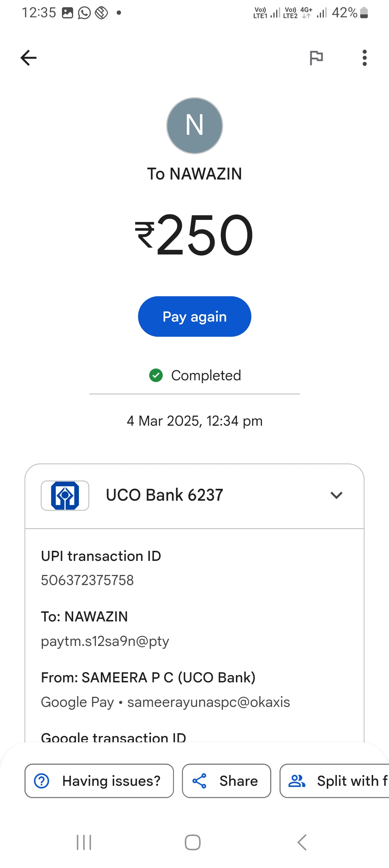The width and height of the screenshot is (389, 868).
Task: Collapse the UCO Bank 6237 chevron
Action: tap(336, 495)
